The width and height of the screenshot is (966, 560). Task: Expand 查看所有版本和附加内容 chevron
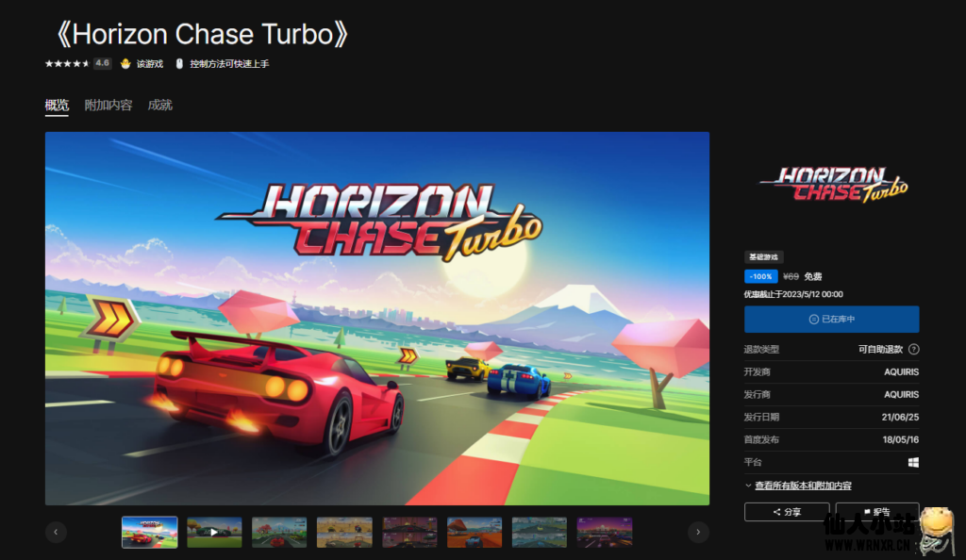[x=748, y=486]
